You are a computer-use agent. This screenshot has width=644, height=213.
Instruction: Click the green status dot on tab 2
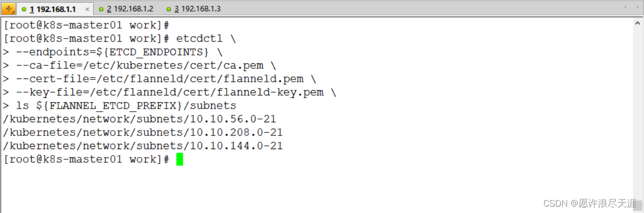click(x=101, y=9)
